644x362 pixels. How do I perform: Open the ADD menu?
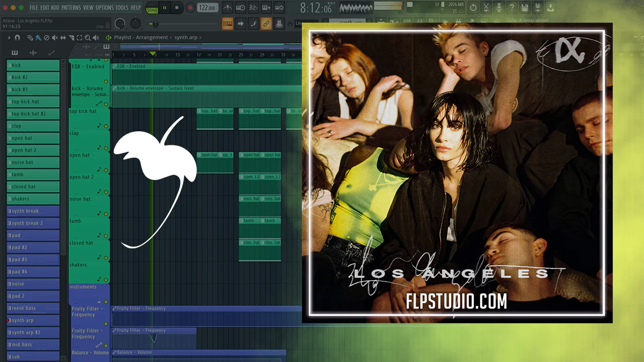click(55, 8)
